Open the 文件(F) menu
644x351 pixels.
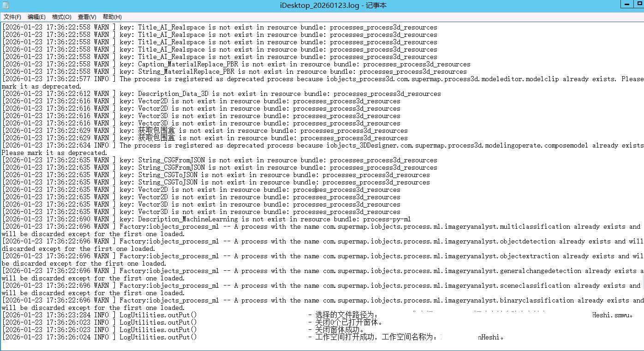pyautogui.click(x=12, y=17)
